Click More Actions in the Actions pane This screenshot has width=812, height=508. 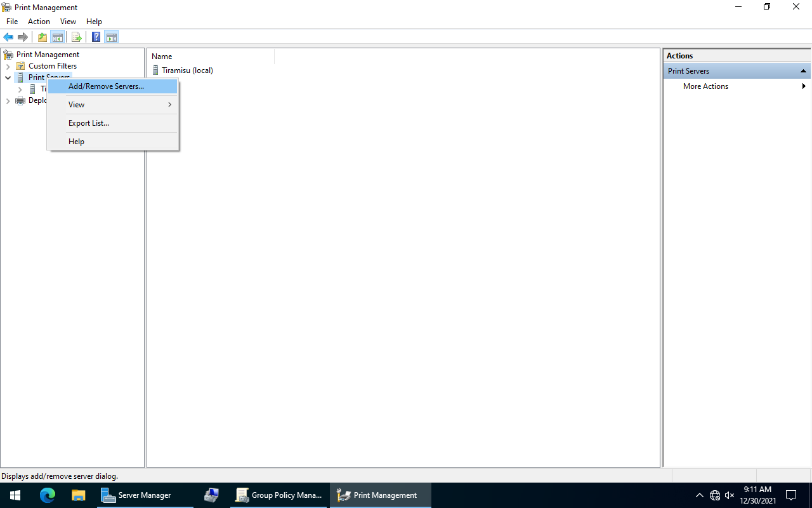[705, 86]
